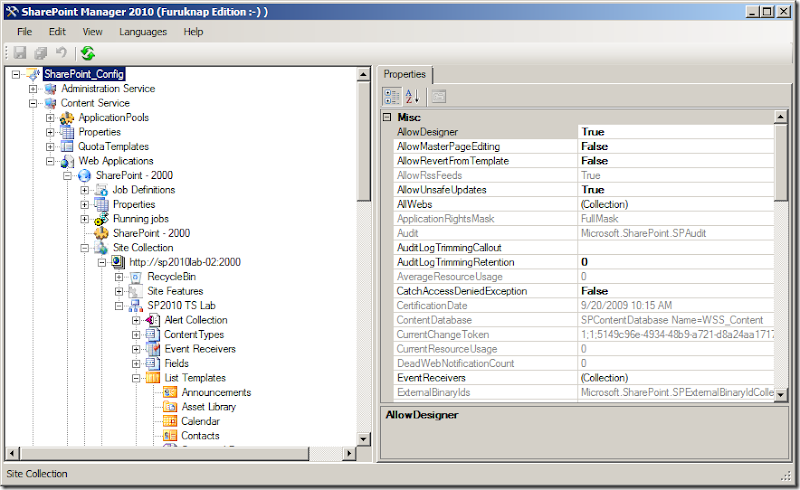Screen dimensions: 800x490
Task: Sort properties alphabetically with A-Z icon
Action: tap(412, 96)
